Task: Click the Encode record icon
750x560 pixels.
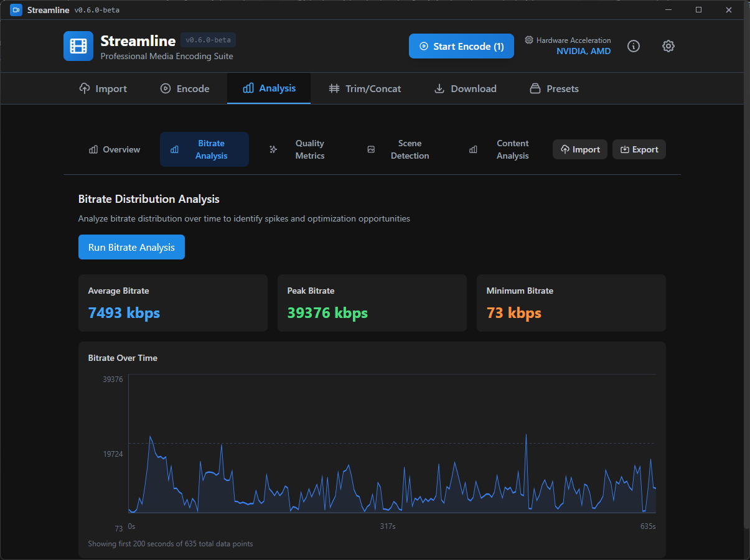Action: pyautogui.click(x=165, y=88)
